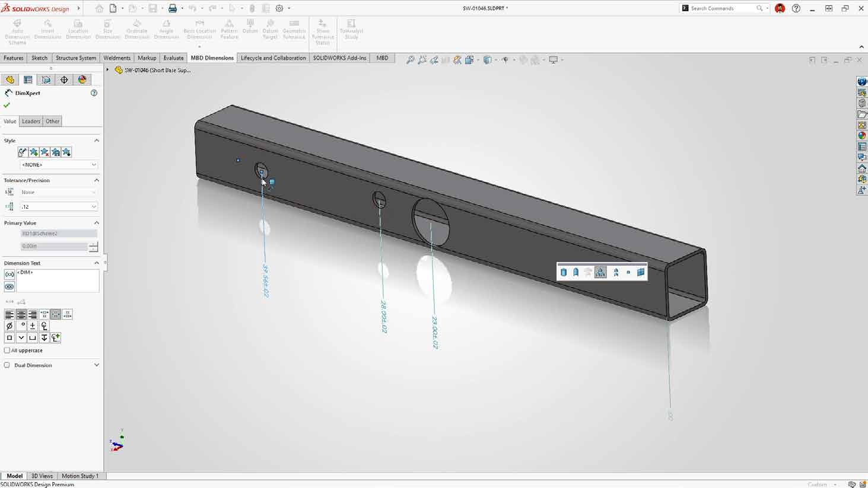Viewport: 868px width, 488px height.
Task: Accept DimXpert with the green checkmark
Action: (x=7, y=105)
